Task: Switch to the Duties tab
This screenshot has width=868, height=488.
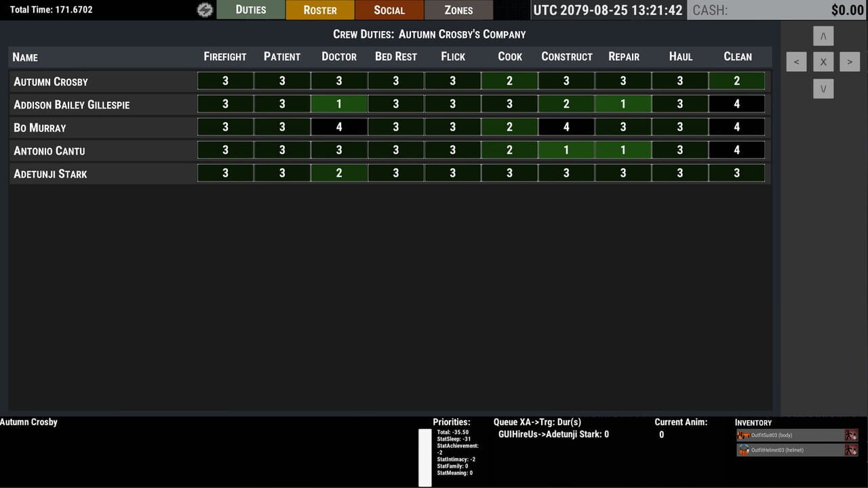Action: pos(252,9)
